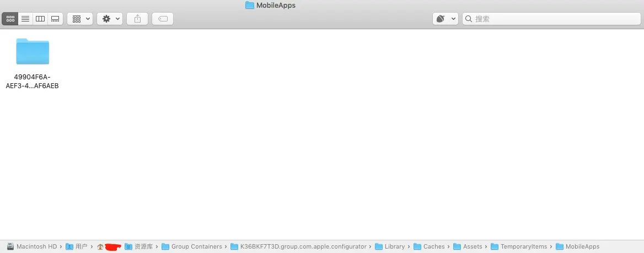This screenshot has height=253, width=644.
Task: Open the acorn extension dropdown
Action: (x=445, y=19)
